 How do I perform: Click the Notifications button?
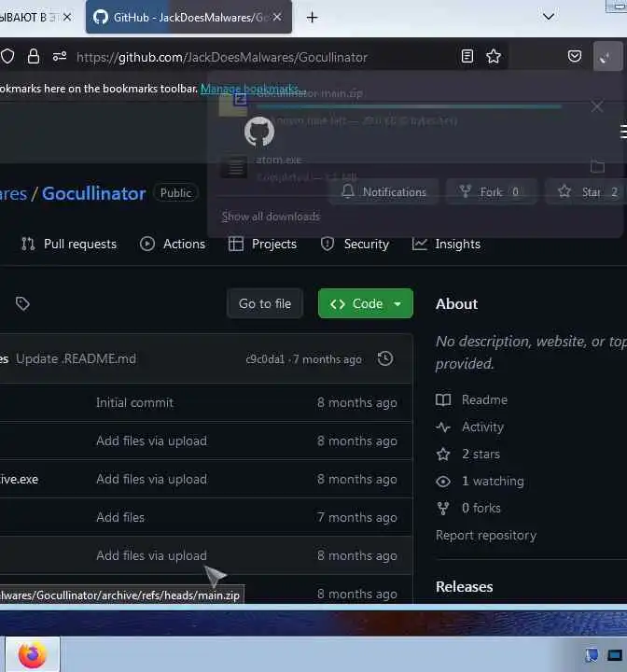[x=383, y=191]
